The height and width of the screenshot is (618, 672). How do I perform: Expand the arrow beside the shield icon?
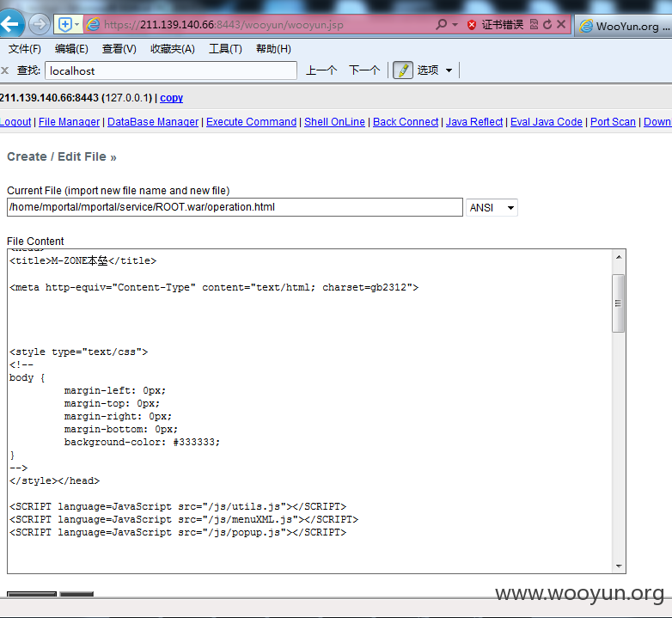[77, 25]
